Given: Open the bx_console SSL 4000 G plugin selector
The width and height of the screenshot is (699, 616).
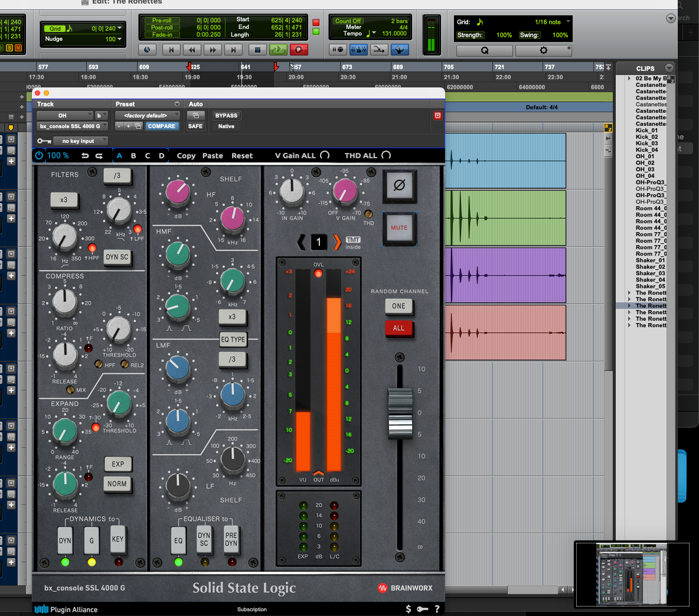Looking at the screenshot, I should click(72, 126).
